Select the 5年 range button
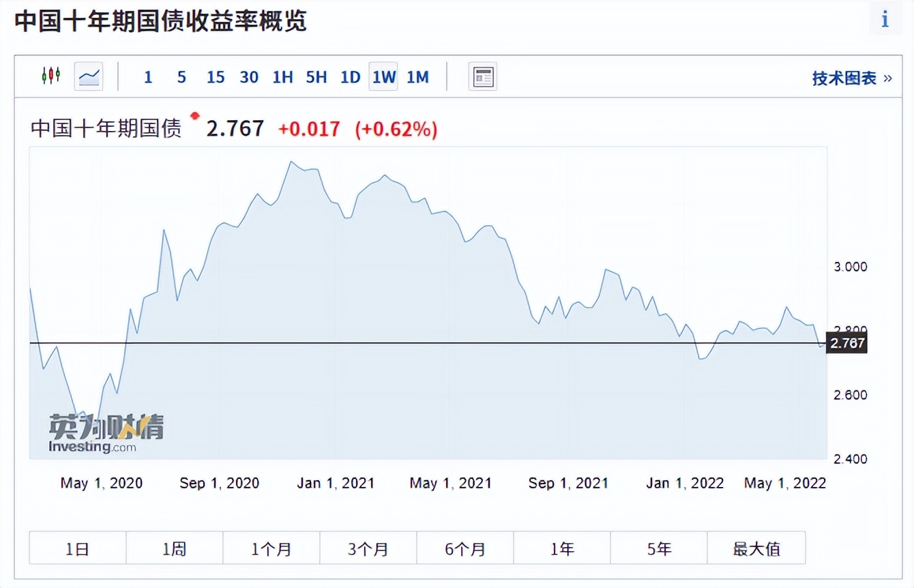The width and height of the screenshot is (914, 588). pos(659,548)
